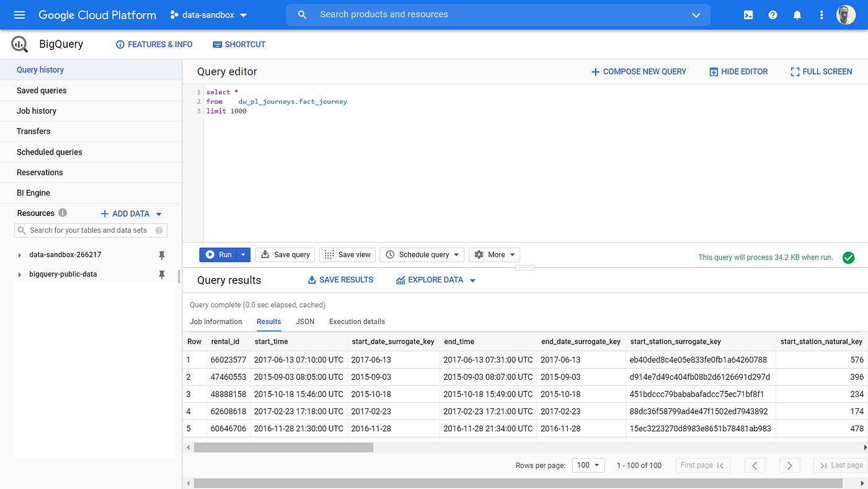Unpin the data-sandbox-266217 project
868x489 pixels.
[161, 254]
